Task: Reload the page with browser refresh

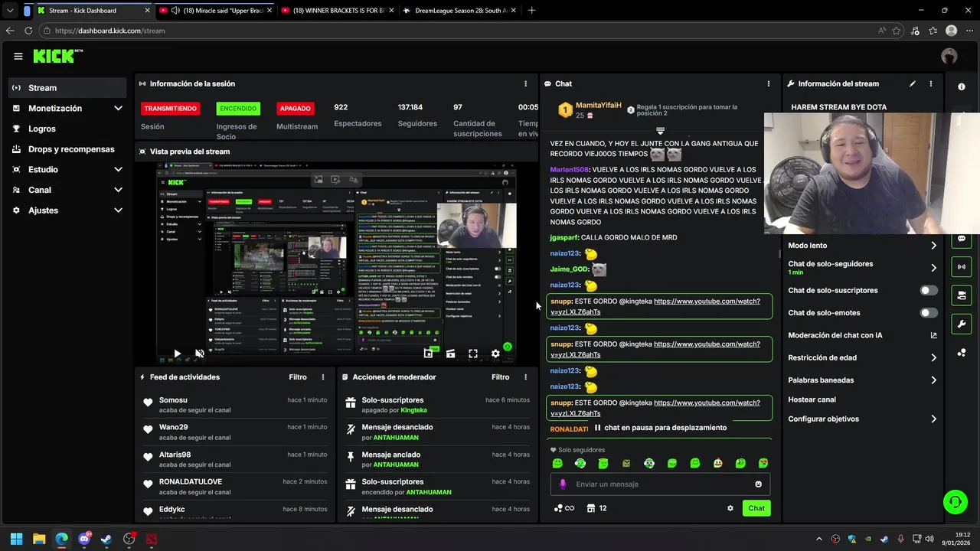Action: coord(28,31)
